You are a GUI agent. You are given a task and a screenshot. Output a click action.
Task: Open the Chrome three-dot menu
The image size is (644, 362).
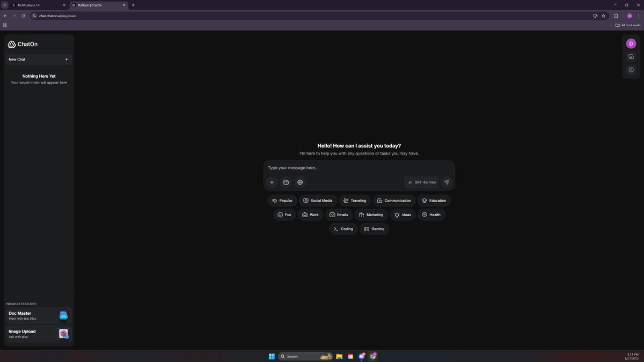(x=639, y=16)
